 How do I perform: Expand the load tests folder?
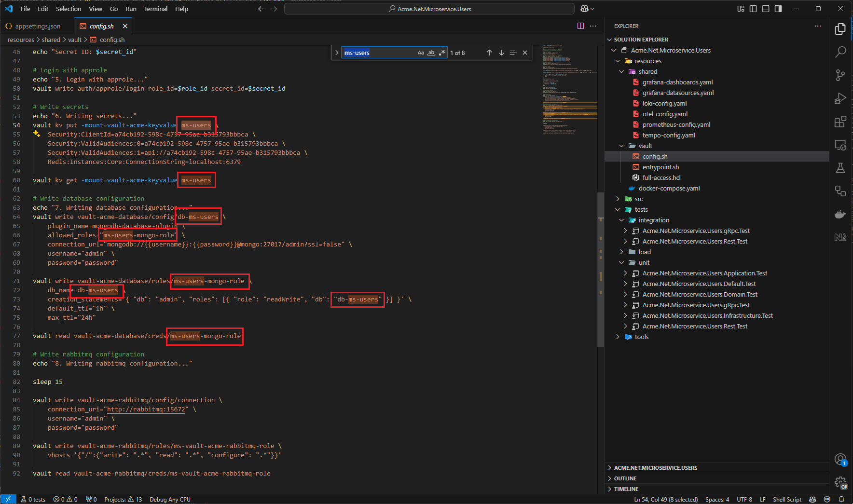[621, 252]
